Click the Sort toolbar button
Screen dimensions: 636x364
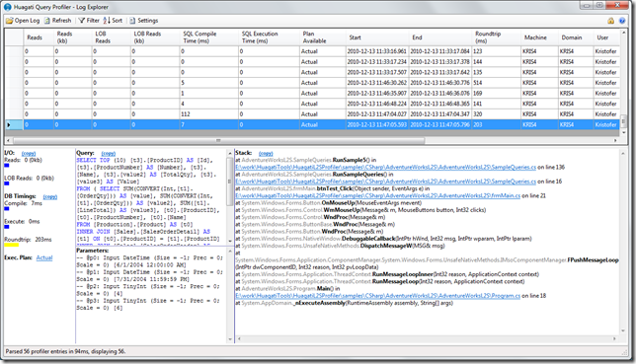tap(113, 21)
